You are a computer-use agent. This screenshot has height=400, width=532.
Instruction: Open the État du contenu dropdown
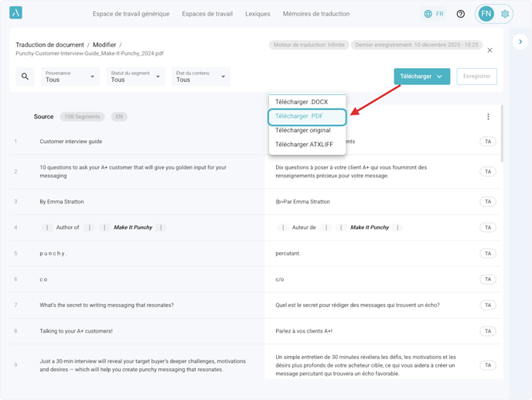click(x=201, y=77)
